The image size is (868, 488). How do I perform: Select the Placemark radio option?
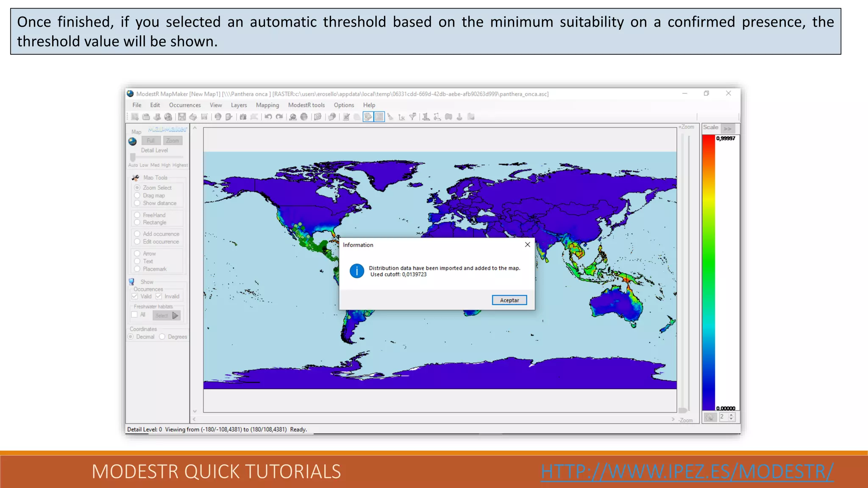click(x=137, y=269)
